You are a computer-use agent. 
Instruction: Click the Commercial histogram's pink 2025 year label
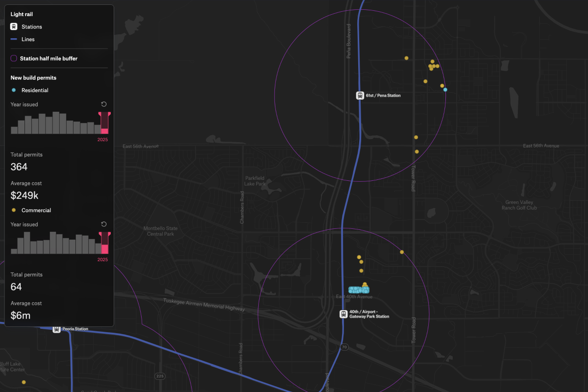click(102, 260)
